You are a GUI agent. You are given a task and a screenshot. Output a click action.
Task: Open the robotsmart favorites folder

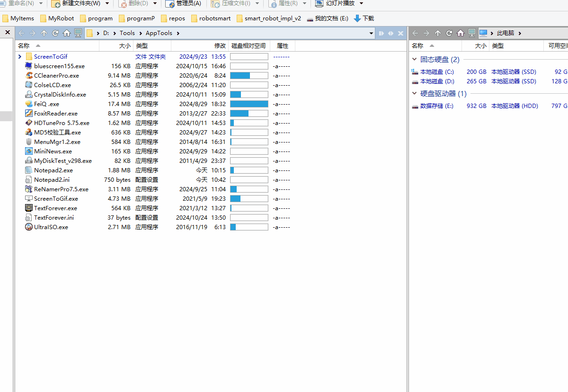[211, 18]
